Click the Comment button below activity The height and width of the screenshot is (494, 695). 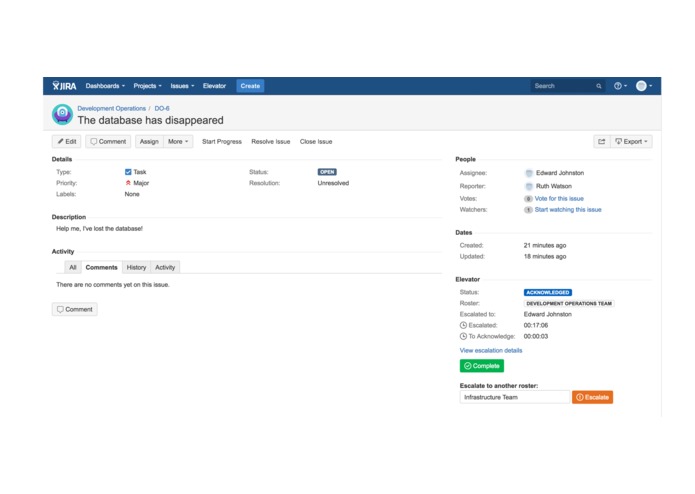pyautogui.click(x=74, y=309)
